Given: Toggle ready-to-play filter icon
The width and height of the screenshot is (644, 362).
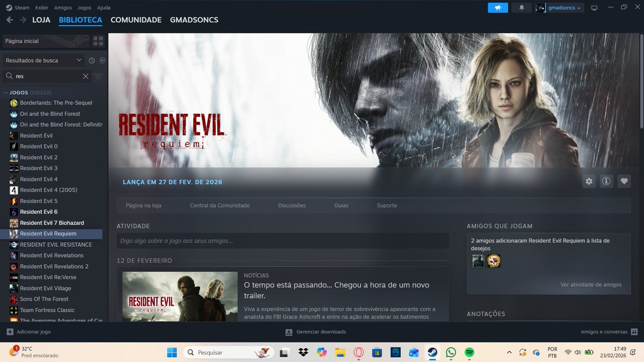Looking at the screenshot, I should point(103,61).
